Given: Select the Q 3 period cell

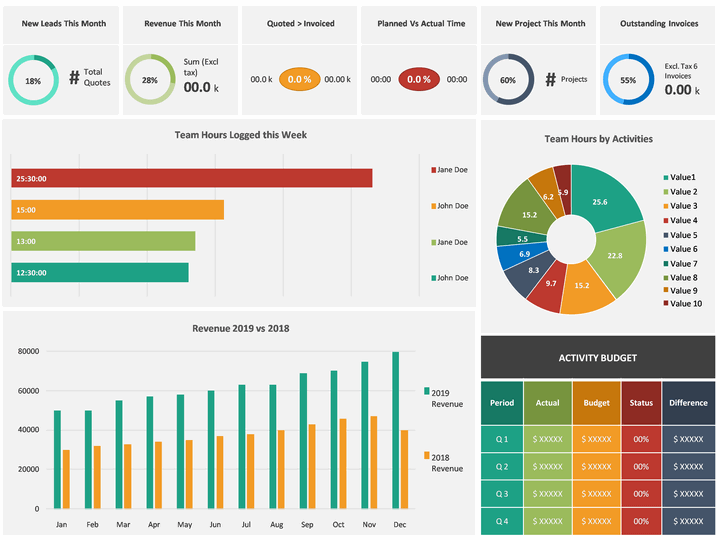Looking at the screenshot, I should point(502,494).
